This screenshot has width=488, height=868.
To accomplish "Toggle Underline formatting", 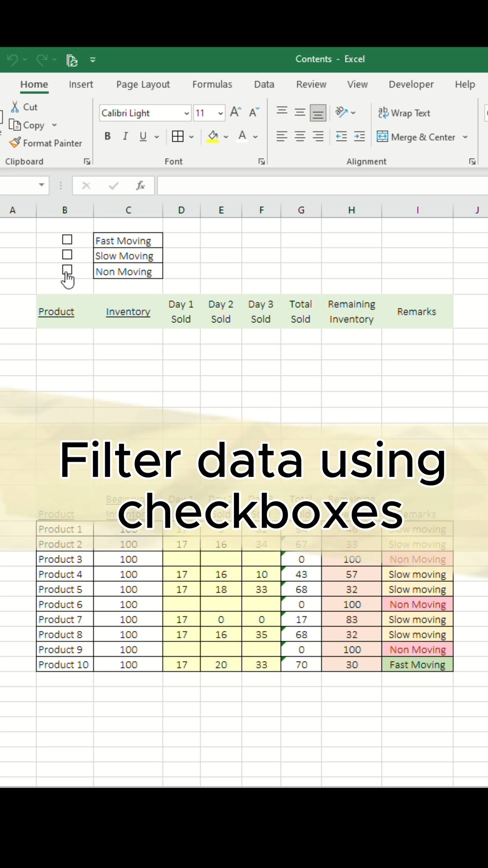I will pos(143,136).
